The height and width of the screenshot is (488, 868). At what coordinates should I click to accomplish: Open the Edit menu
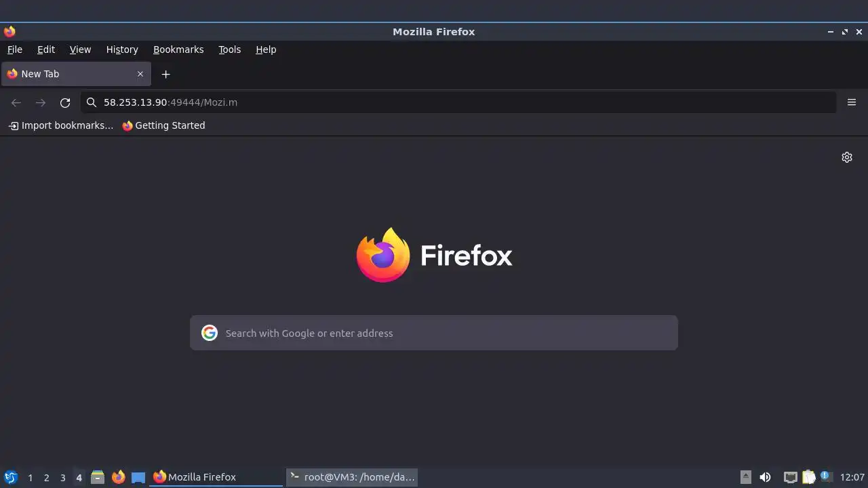[x=46, y=49]
